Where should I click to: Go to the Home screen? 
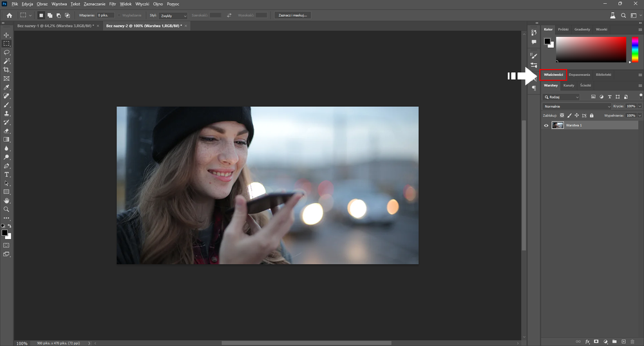coord(9,15)
